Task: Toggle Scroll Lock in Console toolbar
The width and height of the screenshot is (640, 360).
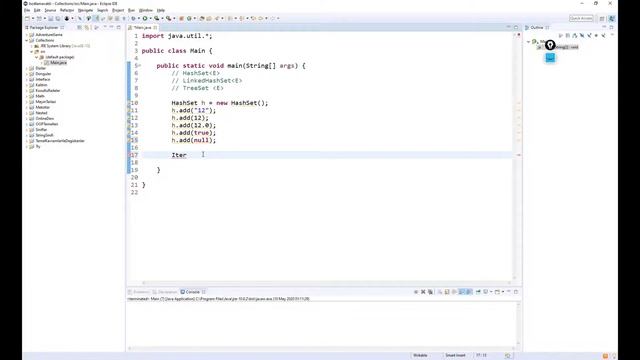Action: click(447, 292)
